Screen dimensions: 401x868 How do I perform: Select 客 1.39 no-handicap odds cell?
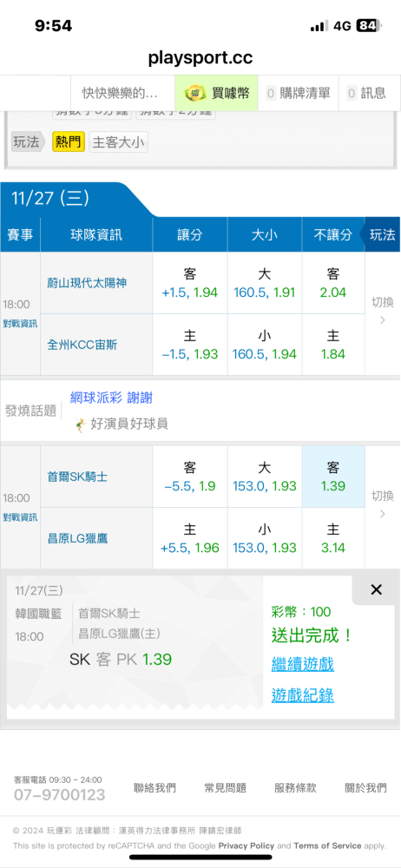click(x=333, y=477)
